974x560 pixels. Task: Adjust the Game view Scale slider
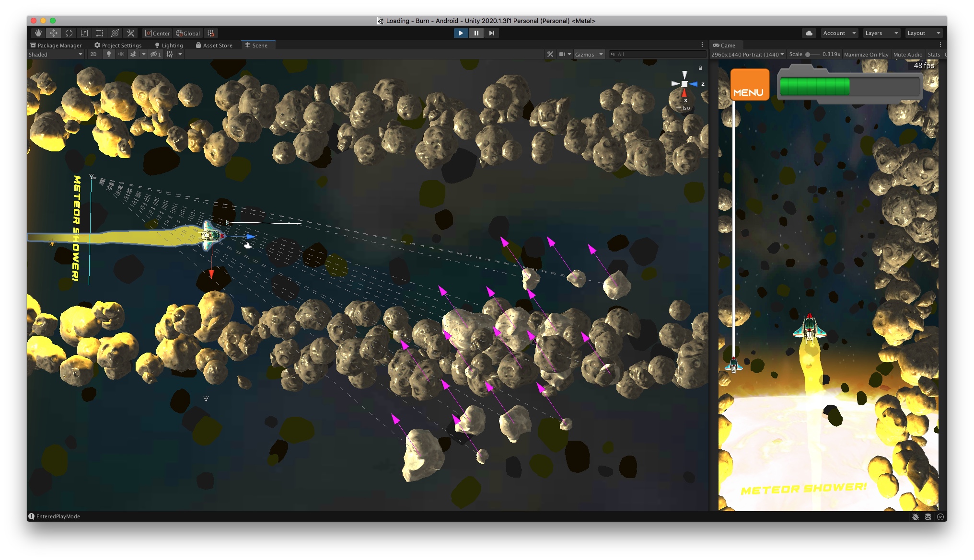tap(808, 54)
